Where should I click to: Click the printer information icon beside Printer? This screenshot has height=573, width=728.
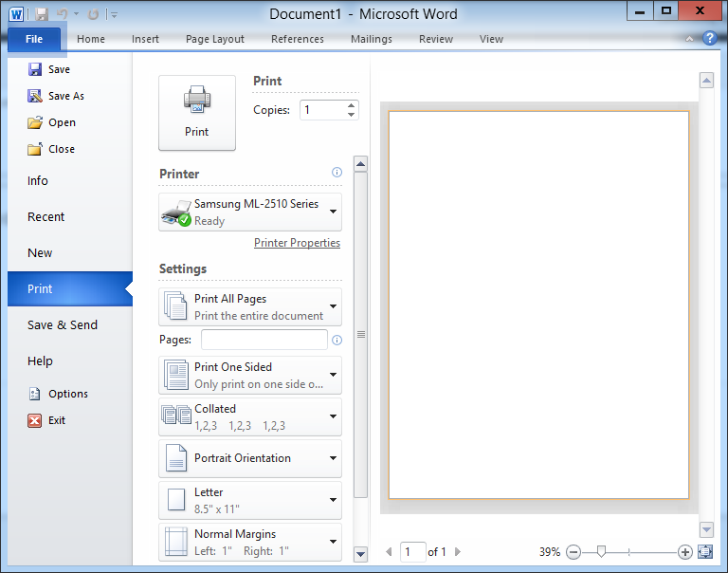[x=337, y=173]
